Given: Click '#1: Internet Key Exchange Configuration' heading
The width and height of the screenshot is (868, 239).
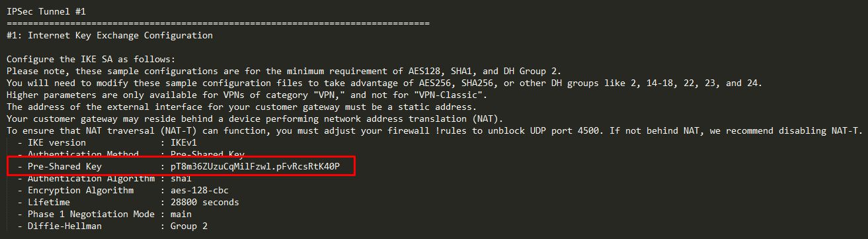Looking at the screenshot, I should click(109, 35).
